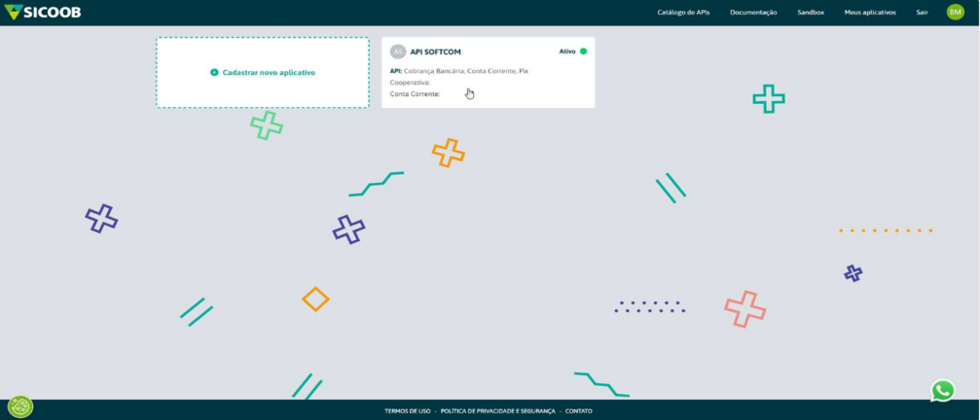Click the Cooperativa field on the card
The height and width of the screenshot is (420, 980).
click(x=410, y=83)
